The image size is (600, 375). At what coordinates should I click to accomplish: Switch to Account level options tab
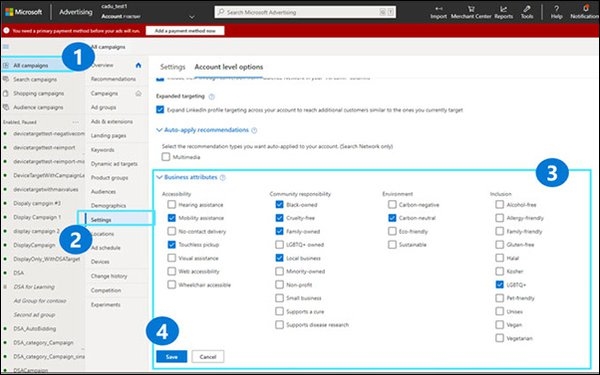[229, 67]
